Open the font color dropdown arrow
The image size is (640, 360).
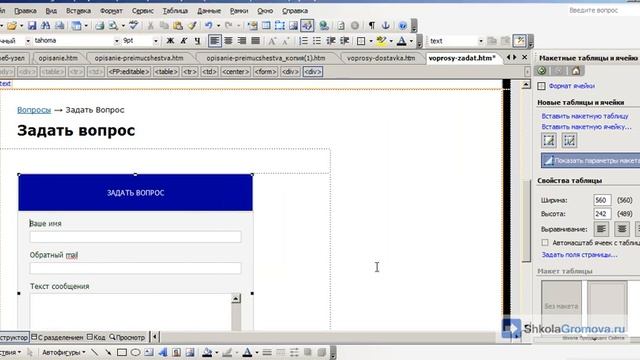click(411, 41)
